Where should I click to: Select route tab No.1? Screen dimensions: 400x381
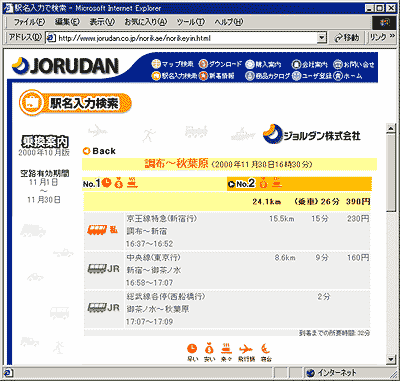coord(91,183)
